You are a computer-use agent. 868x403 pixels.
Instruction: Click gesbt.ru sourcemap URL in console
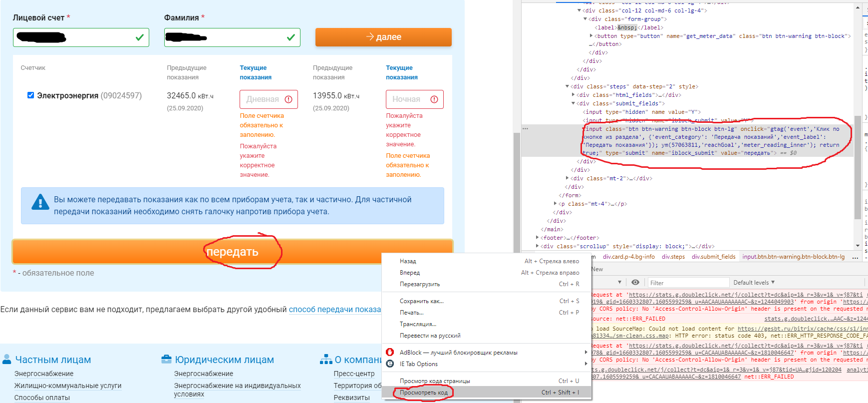[803, 329]
